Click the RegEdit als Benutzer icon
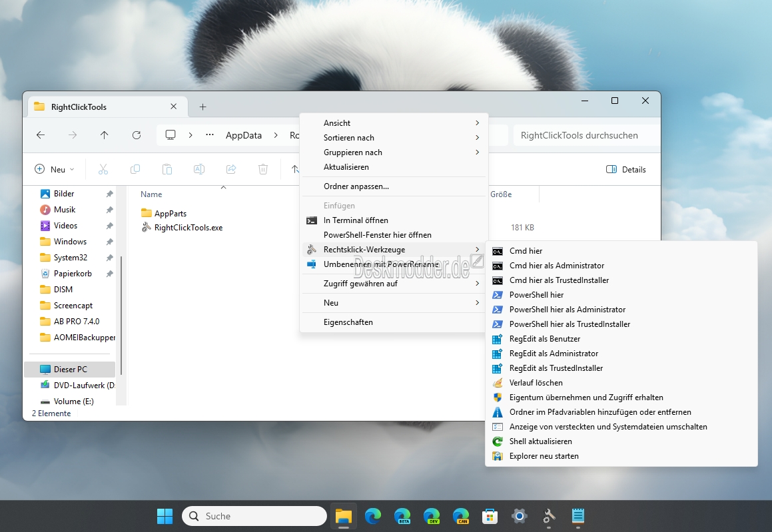This screenshot has height=532, width=772. pyautogui.click(x=498, y=339)
